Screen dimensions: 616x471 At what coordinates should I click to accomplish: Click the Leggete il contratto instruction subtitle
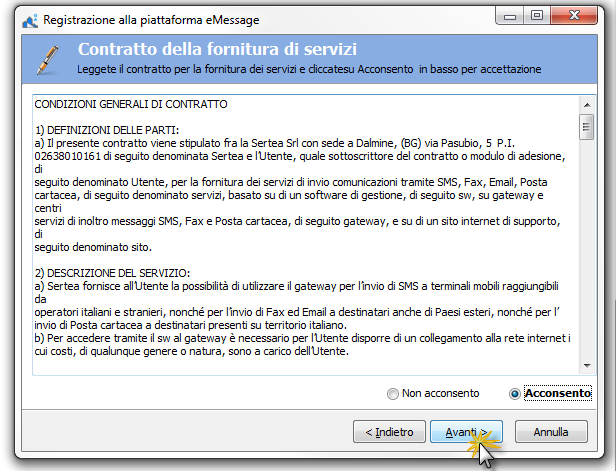tap(309, 69)
